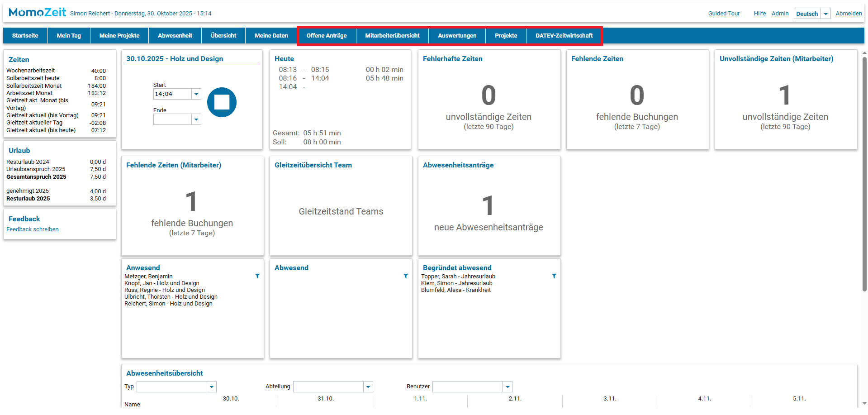
Task: Open the Offene Anträge tab
Action: point(327,36)
